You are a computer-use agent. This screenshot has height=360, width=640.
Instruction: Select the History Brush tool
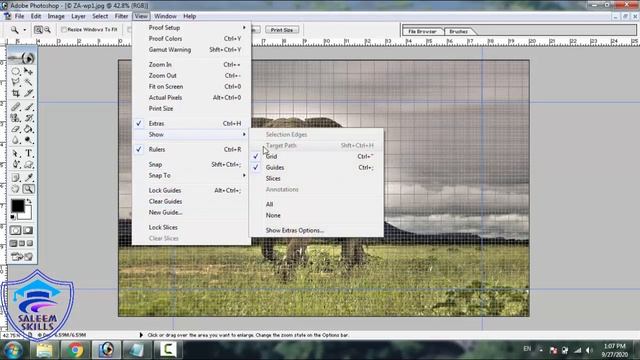tap(28, 118)
